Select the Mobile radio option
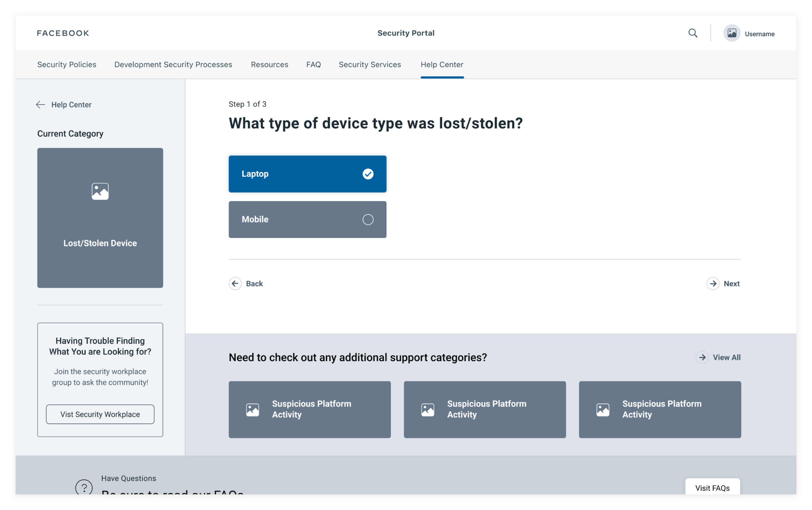 click(x=368, y=220)
